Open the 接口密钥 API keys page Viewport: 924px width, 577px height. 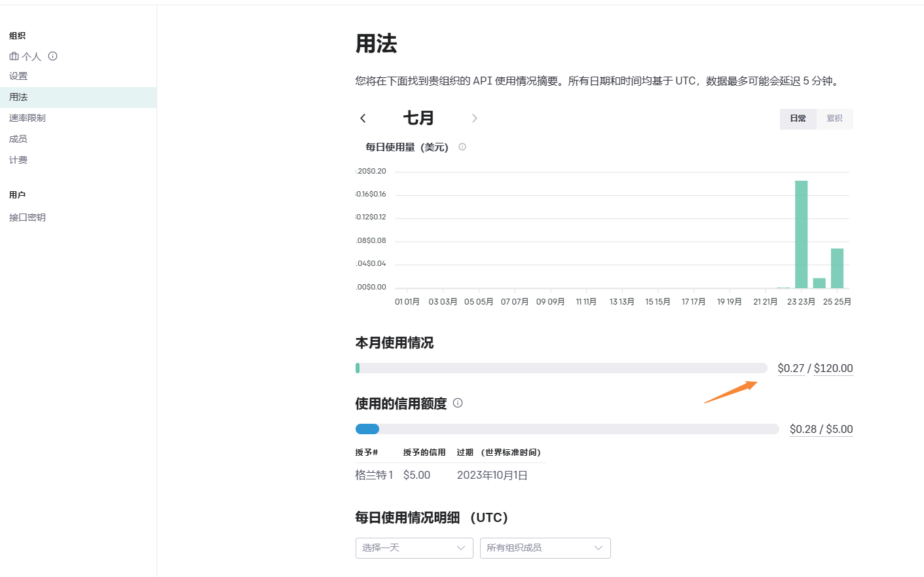pos(26,217)
